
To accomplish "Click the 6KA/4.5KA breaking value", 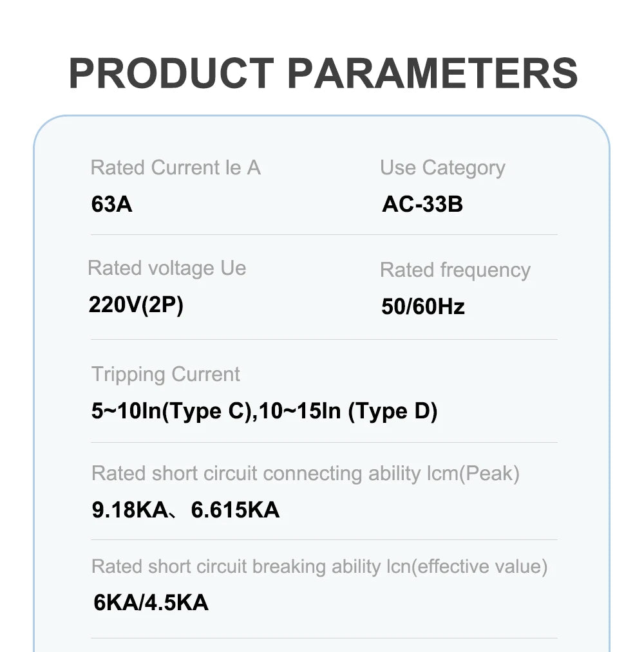I will point(151,602).
